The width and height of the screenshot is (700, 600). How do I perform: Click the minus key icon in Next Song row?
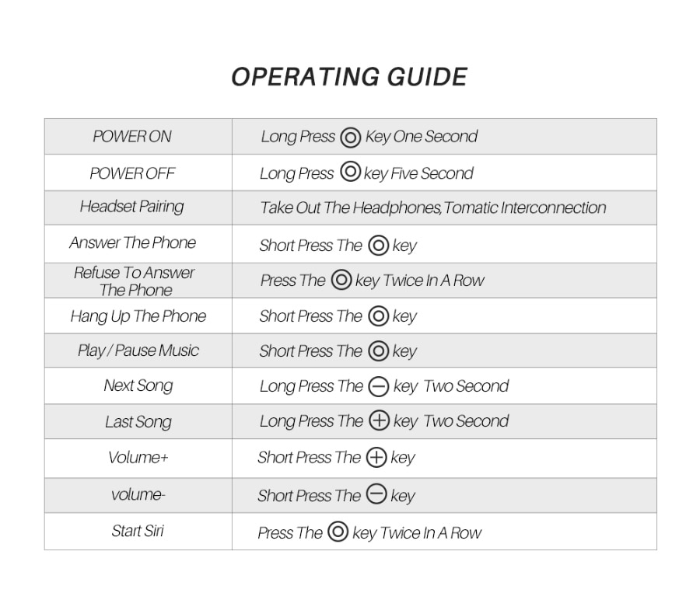379,386
